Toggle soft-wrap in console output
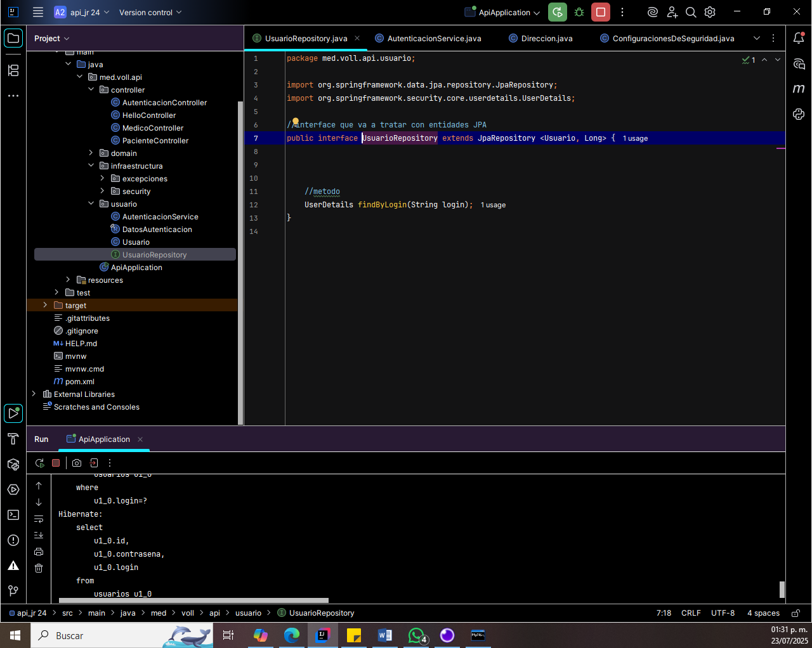This screenshot has width=812, height=648. (x=39, y=519)
